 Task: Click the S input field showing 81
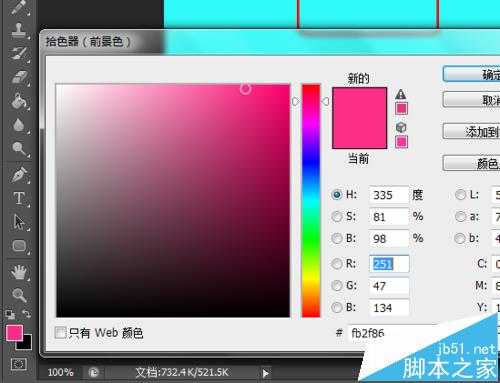(x=389, y=217)
